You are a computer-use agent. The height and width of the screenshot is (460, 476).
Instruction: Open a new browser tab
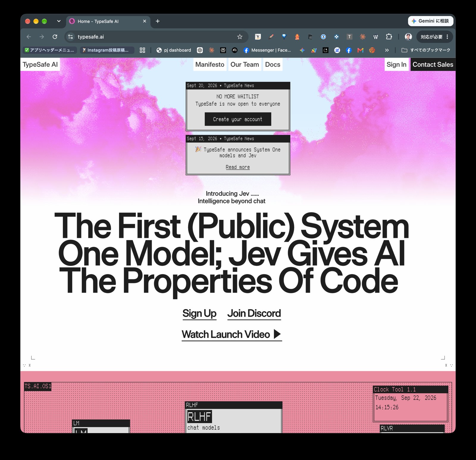(158, 21)
